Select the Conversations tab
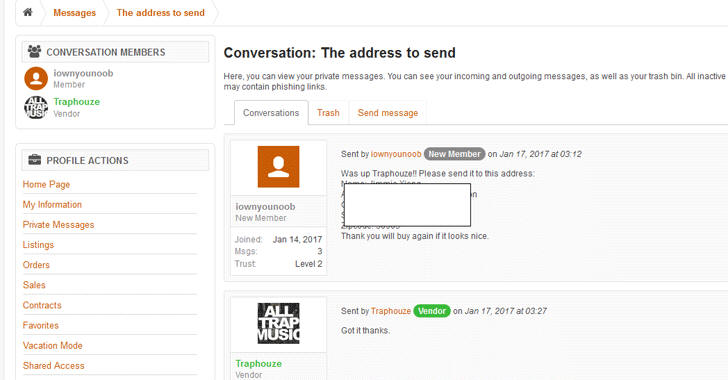Screen dimensions: 728x380 pos(271,113)
